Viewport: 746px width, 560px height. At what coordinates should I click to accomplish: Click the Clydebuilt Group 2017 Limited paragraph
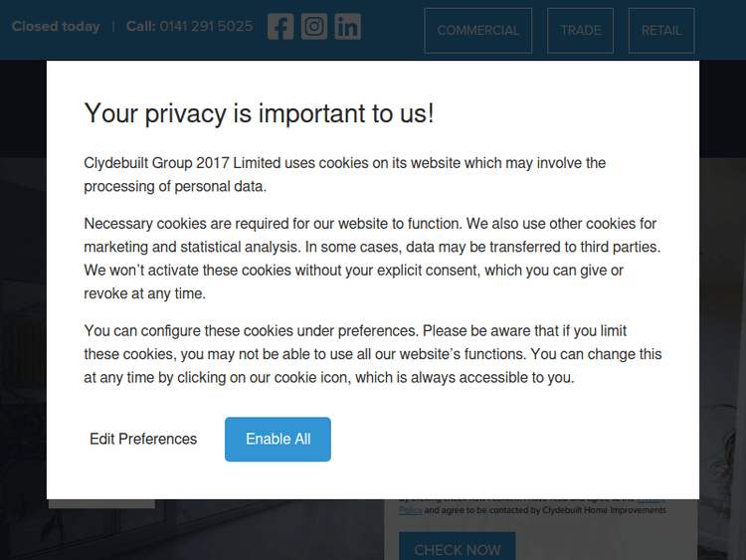pyautogui.click(x=344, y=174)
